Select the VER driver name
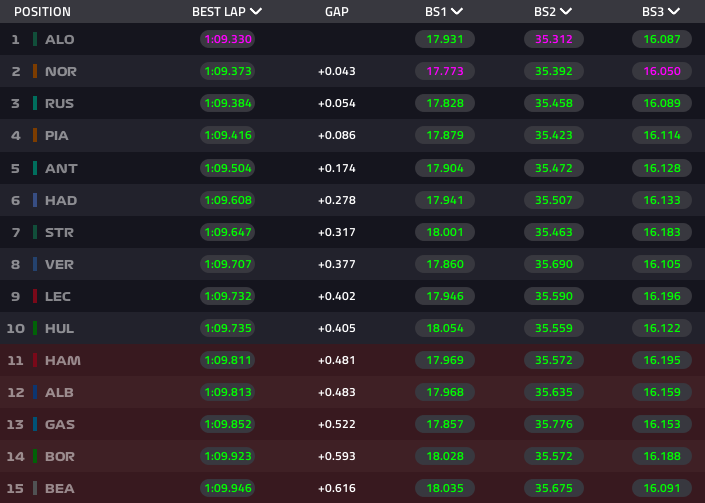This screenshot has height=503, width=705. point(59,264)
